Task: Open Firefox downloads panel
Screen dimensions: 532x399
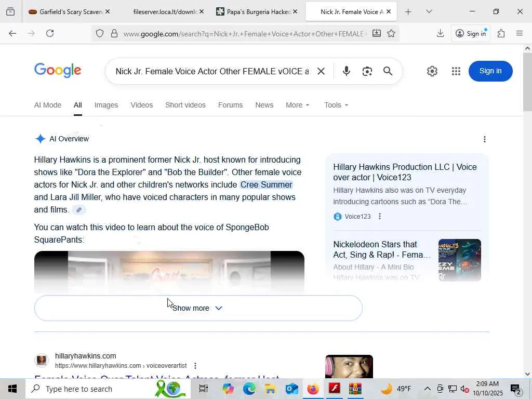Action: point(440,33)
